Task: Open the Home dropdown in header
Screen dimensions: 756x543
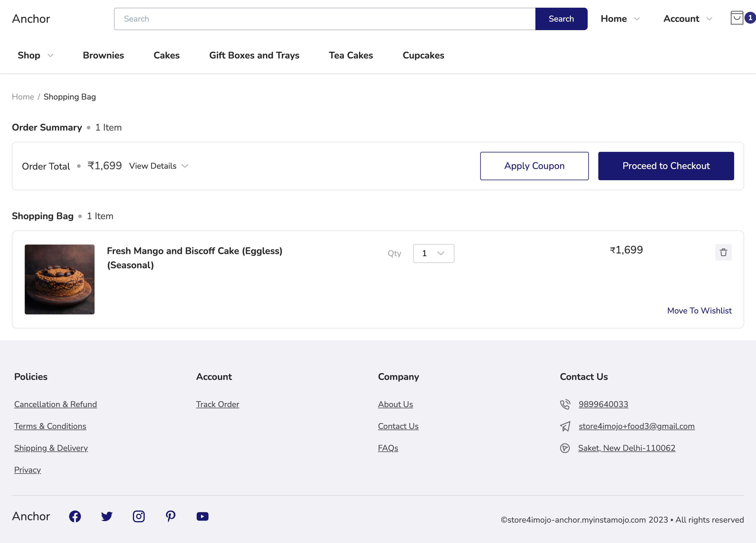Action: 620,19
